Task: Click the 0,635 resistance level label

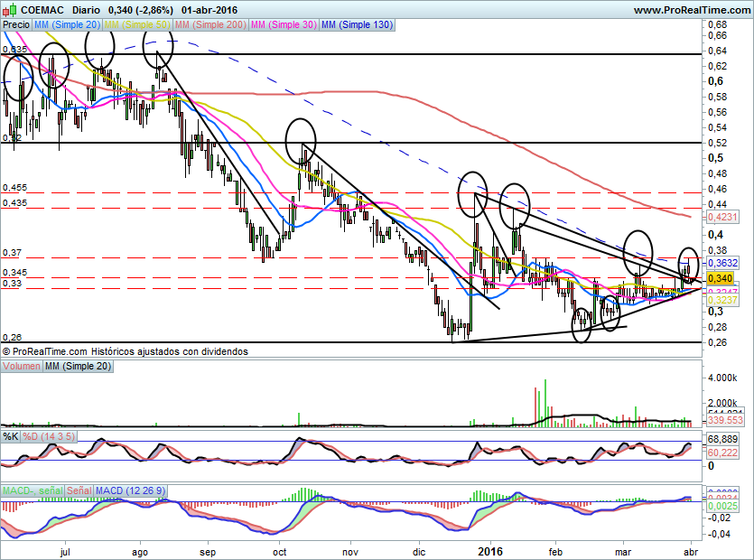Action: pyautogui.click(x=14, y=49)
